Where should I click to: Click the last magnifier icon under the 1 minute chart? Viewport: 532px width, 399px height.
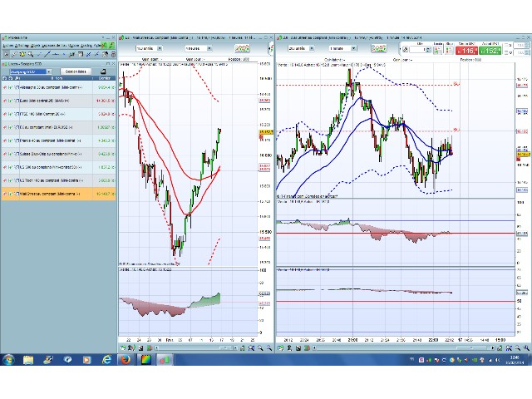point(526,347)
